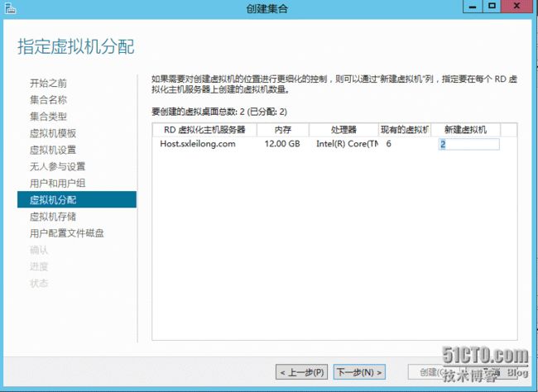Click existing VM count 6 cell
The width and height of the screenshot is (538, 392).
pyautogui.click(x=389, y=144)
